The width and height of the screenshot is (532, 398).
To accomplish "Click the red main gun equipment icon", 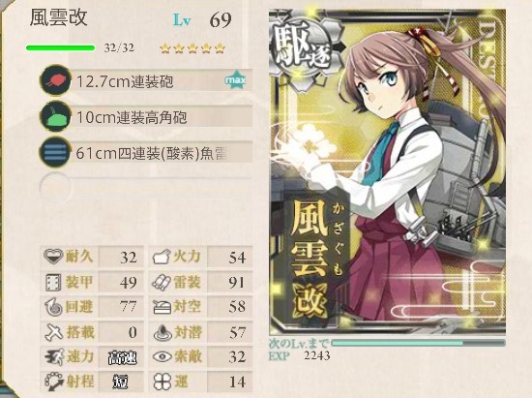I will pyautogui.click(x=55, y=80).
